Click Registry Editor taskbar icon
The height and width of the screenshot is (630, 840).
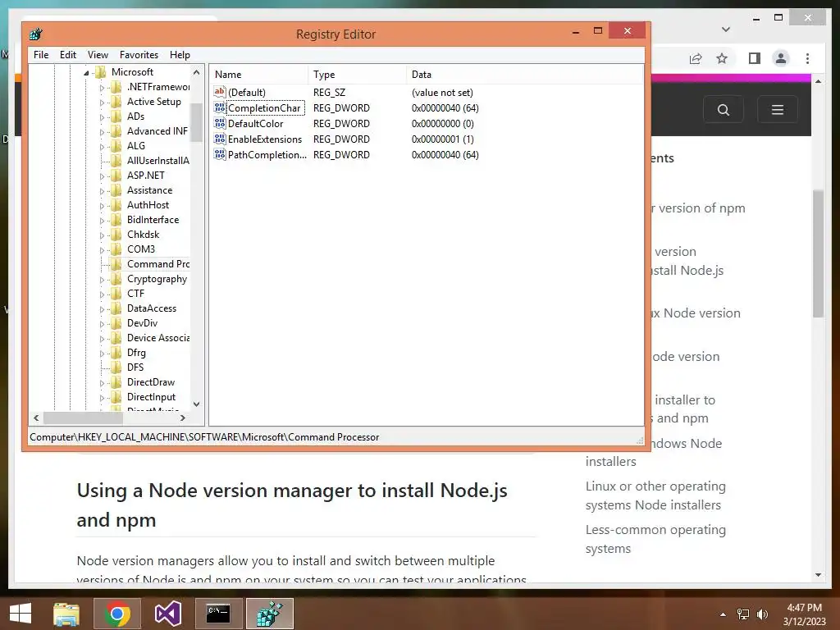269,614
